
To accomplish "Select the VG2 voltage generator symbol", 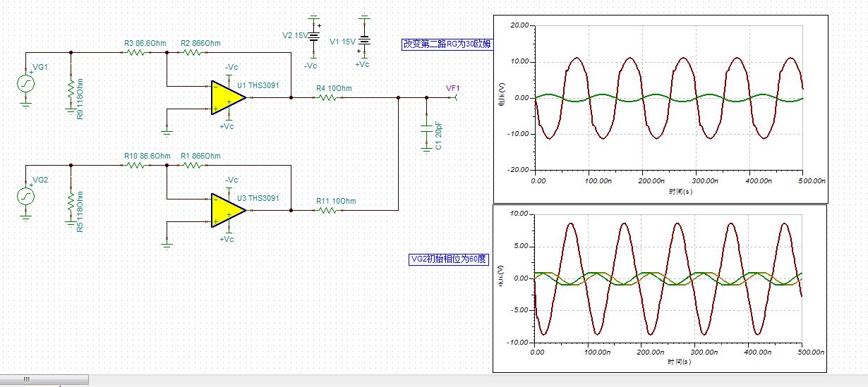I will pyautogui.click(x=26, y=196).
